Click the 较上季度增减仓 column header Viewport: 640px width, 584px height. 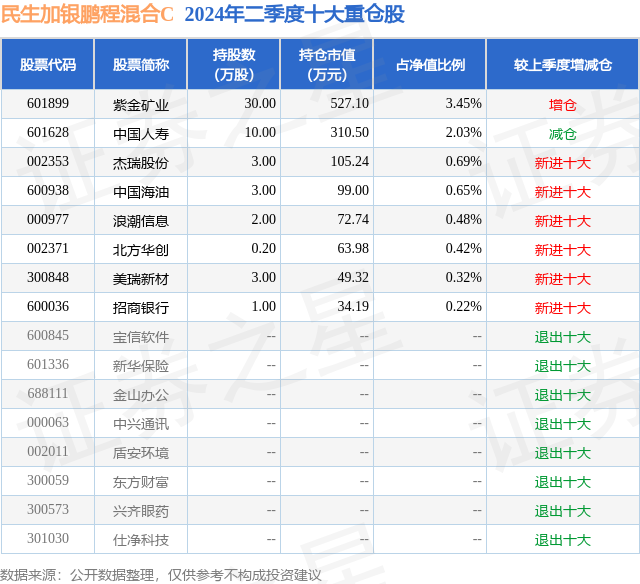pyautogui.click(x=563, y=64)
